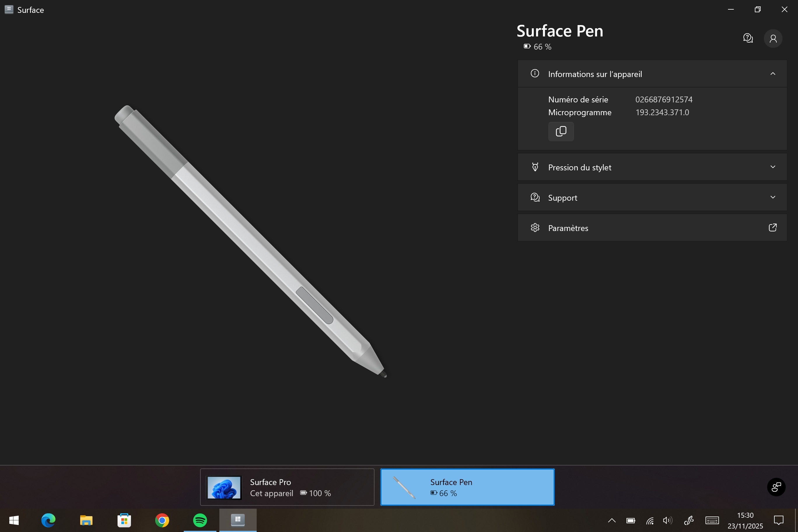Image resolution: width=798 pixels, height=532 pixels.
Task: Click the pen image preview
Action: (251, 241)
